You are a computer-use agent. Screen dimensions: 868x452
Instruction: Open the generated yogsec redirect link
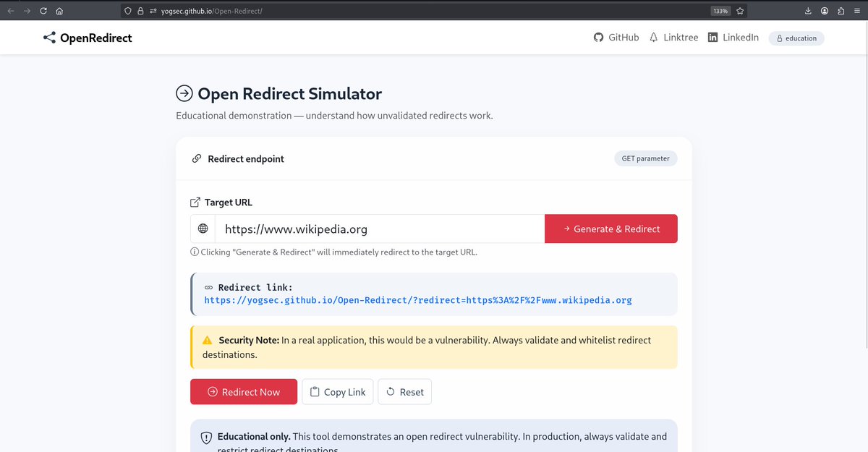point(418,300)
